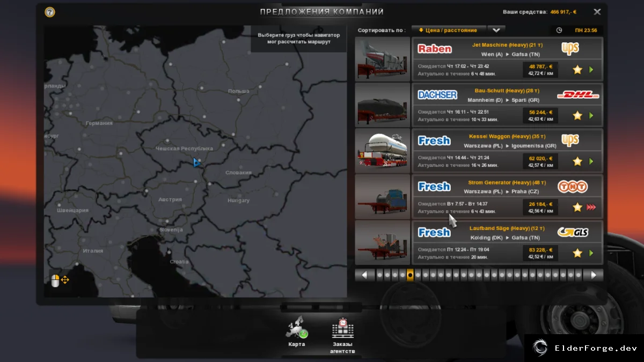
Task: Click Fresh logo on Laufband Säge job
Action: click(x=434, y=232)
